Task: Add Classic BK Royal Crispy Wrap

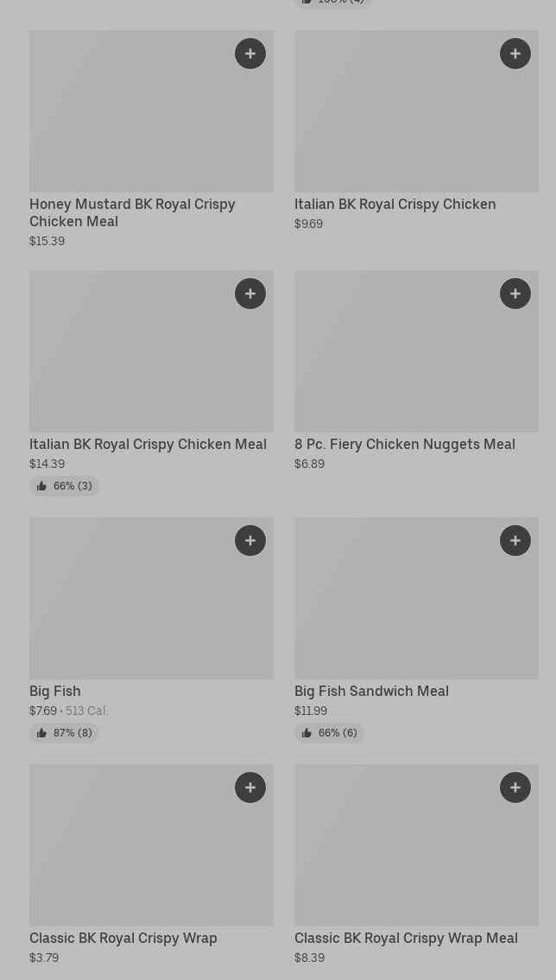Action: click(x=250, y=787)
